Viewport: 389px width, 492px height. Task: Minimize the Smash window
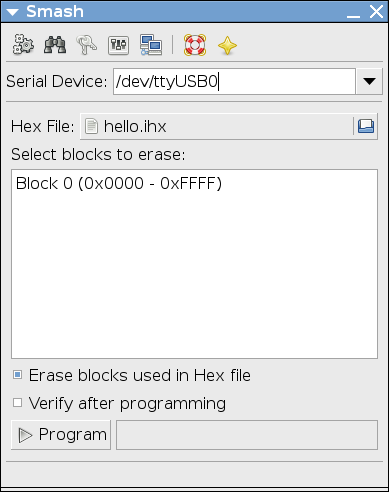click(353, 13)
